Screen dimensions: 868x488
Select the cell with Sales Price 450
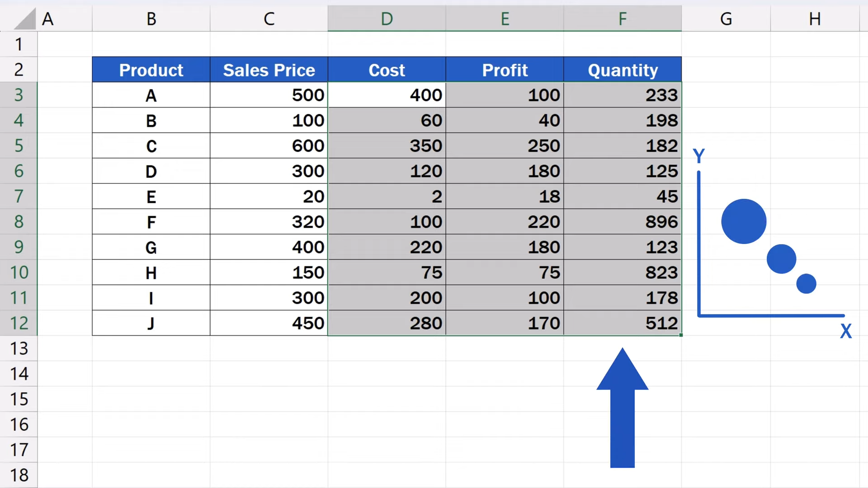tap(269, 323)
